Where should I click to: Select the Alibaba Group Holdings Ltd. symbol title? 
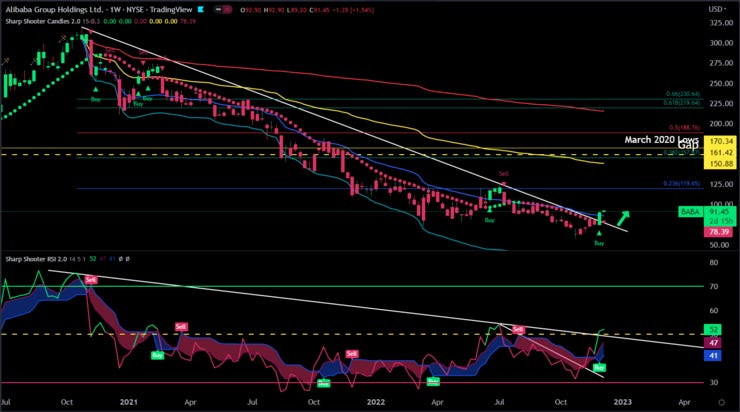pyautogui.click(x=54, y=9)
